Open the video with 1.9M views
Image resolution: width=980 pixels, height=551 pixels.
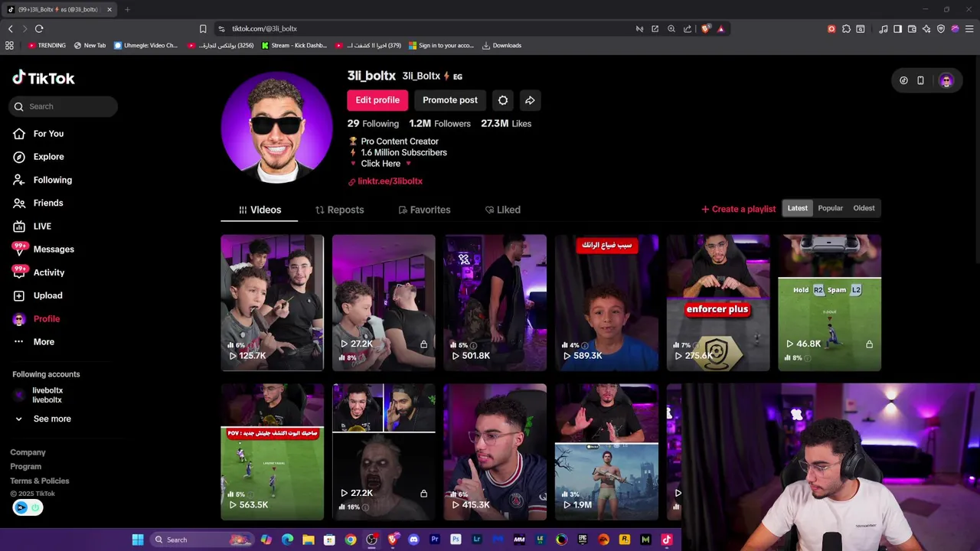[x=607, y=452]
